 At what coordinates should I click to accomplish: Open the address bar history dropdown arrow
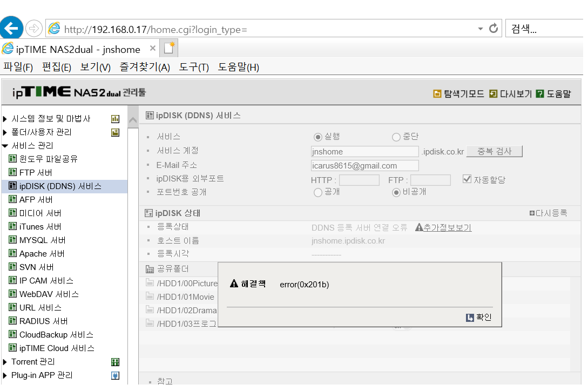pyautogui.click(x=481, y=29)
